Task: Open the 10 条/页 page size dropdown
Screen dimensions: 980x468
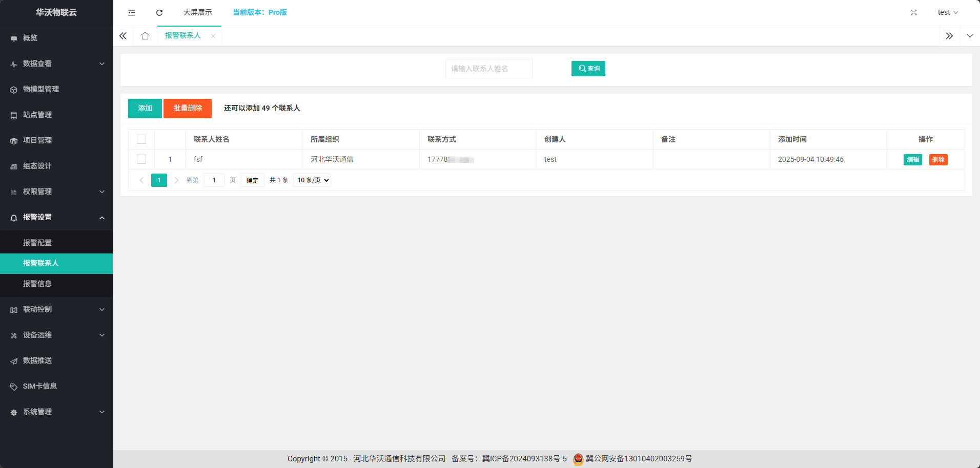Action: (x=312, y=180)
